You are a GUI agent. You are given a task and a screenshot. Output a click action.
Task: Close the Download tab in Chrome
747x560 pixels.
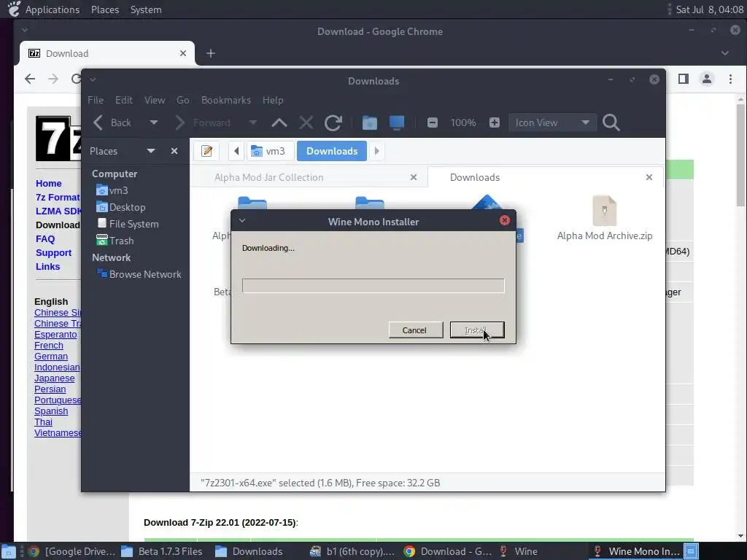[183, 53]
